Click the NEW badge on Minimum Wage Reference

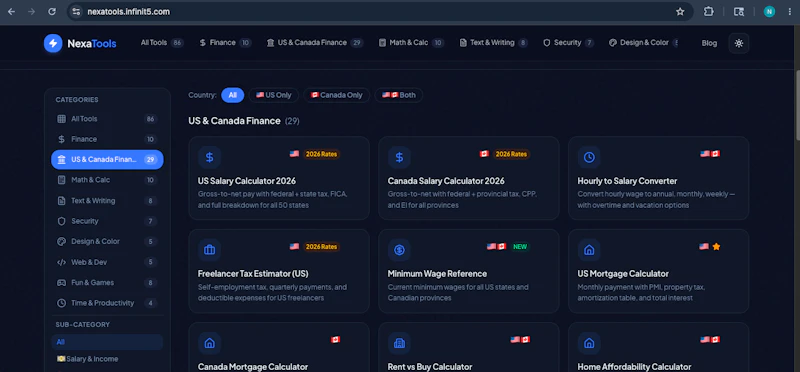pos(520,246)
